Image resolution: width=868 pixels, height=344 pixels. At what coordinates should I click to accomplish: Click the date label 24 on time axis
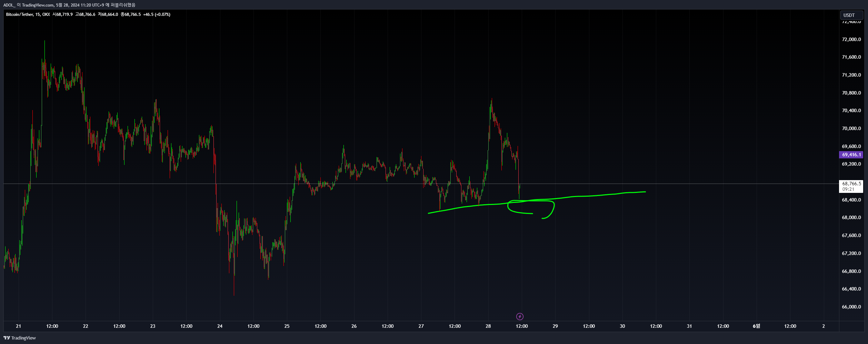pos(220,326)
